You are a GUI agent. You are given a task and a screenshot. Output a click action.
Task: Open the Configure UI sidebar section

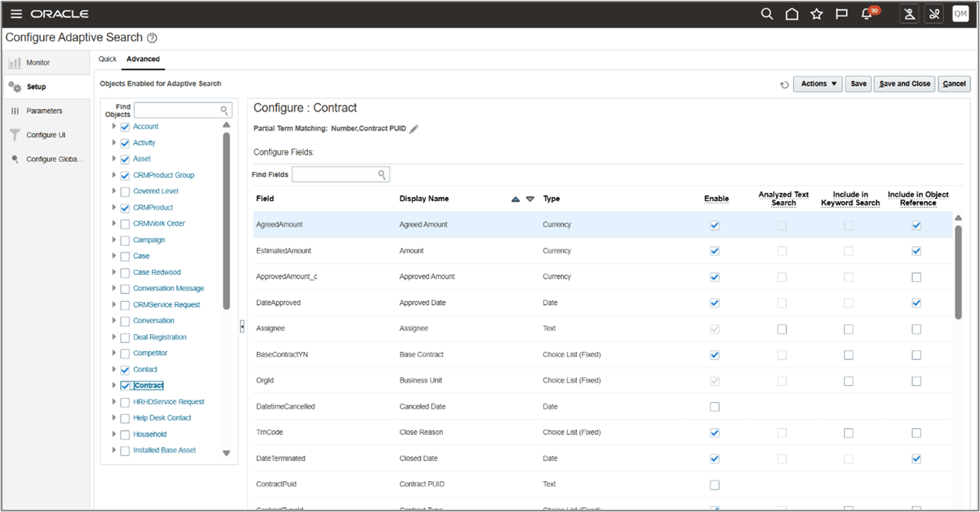point(43,134)
